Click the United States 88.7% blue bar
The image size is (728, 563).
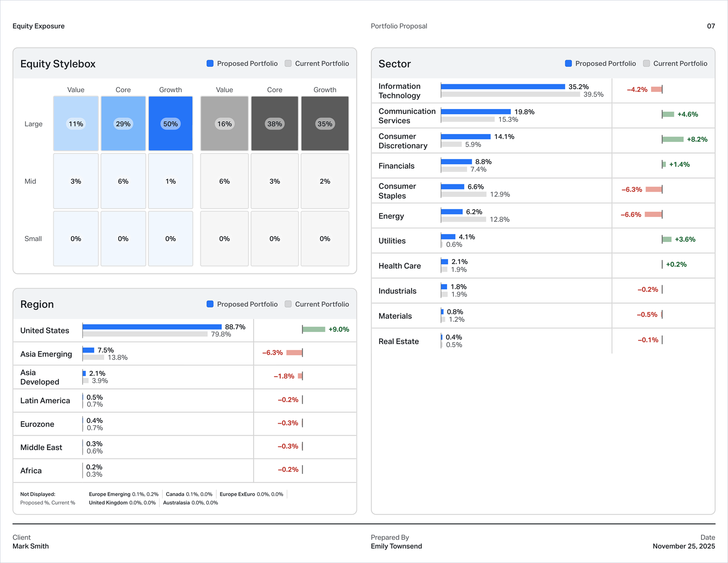point(152,327)
